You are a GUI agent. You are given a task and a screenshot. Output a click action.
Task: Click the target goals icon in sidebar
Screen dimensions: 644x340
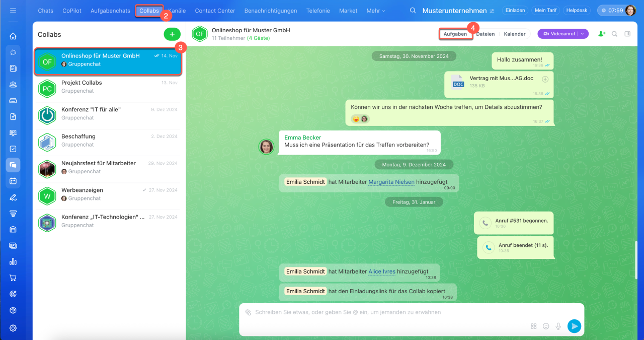click(x=13, y=294)
